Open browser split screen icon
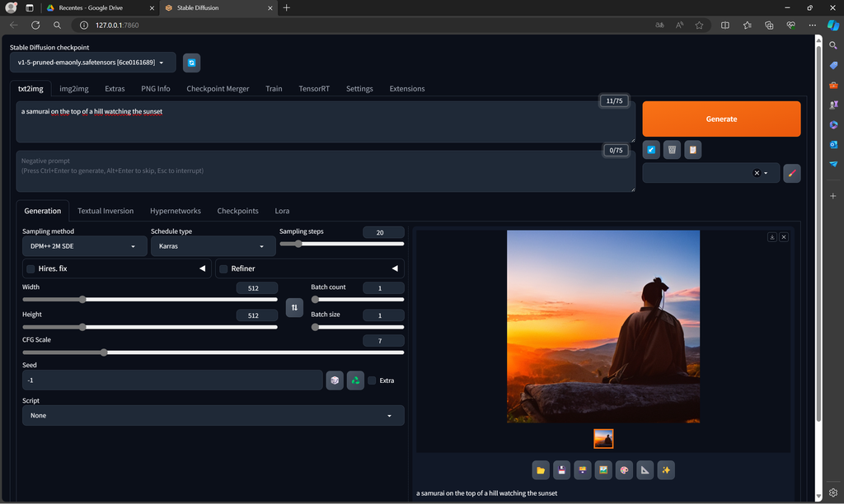This screenshot has width=844, height=504. tap(725, 25)
